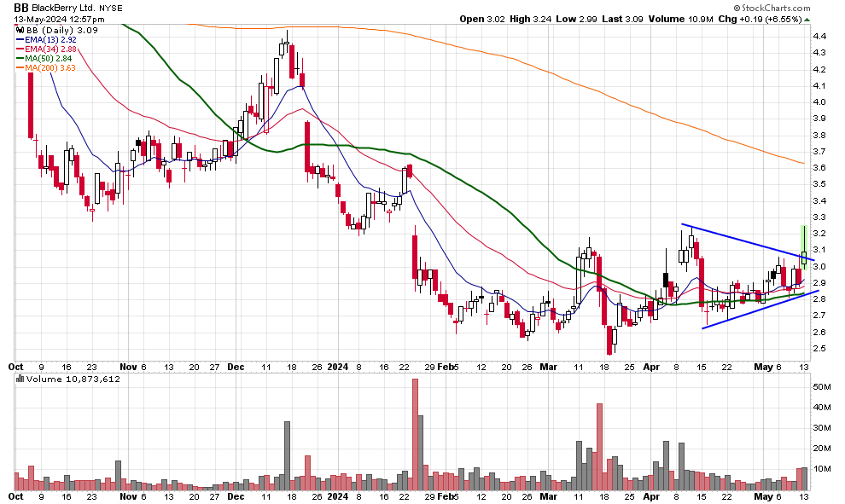This screenshot has width=845, height=504.
Task: Click the Apr label on the price time axis
Action: tap(652, 367)
